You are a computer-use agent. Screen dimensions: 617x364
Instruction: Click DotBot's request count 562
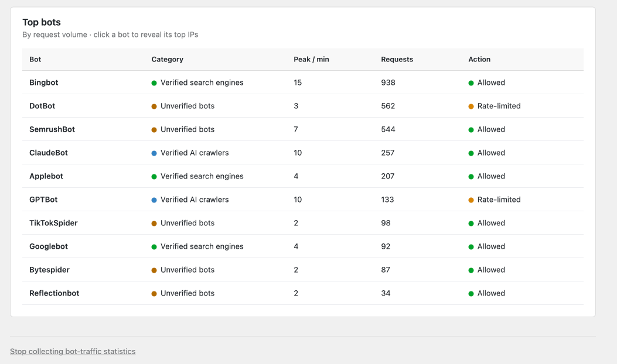[388, 106]
